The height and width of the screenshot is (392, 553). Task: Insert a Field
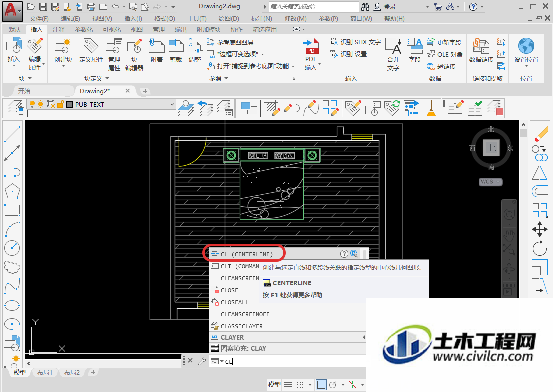[414, 46]
